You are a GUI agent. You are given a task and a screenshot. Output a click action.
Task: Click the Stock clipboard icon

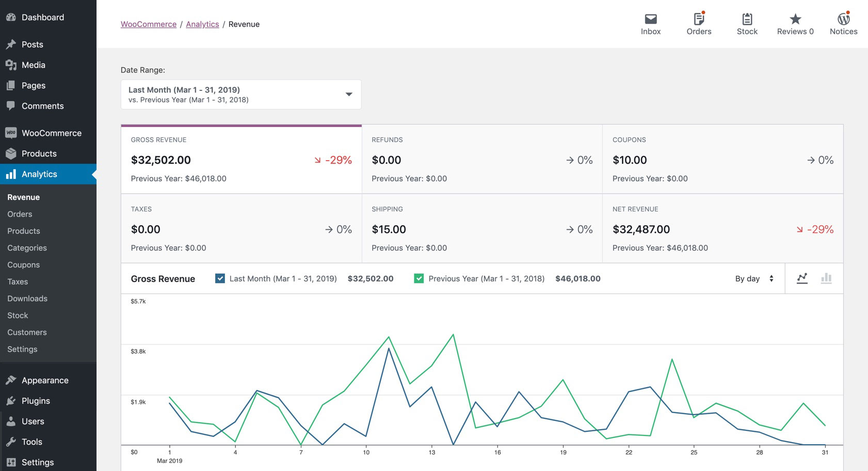[747, 20]
